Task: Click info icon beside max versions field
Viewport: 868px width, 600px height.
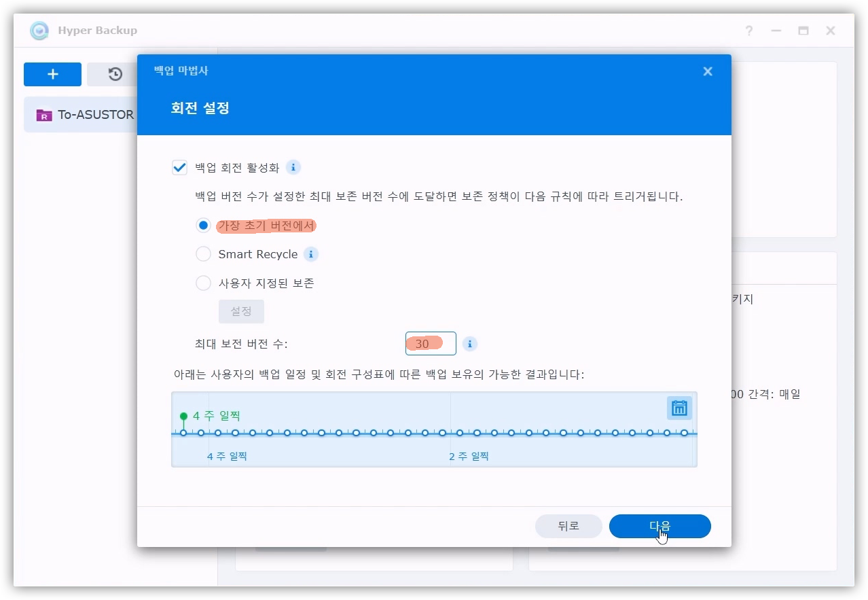Action: point(469,344)
